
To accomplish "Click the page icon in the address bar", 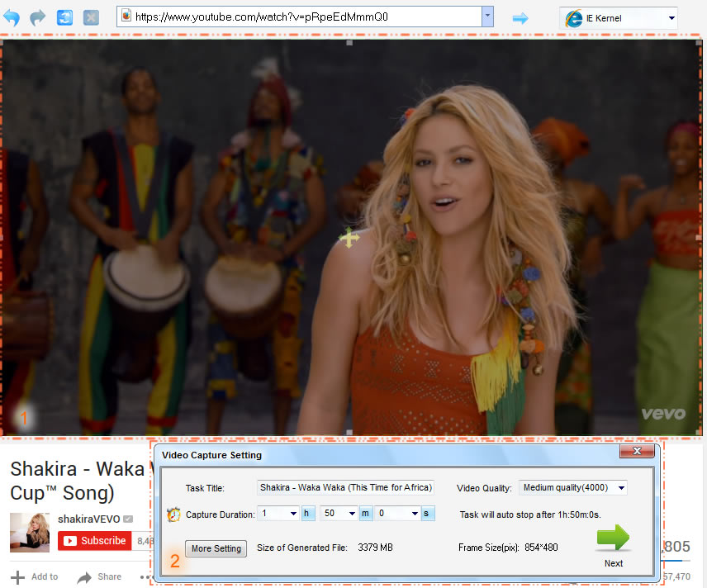I will coord(126,17).
